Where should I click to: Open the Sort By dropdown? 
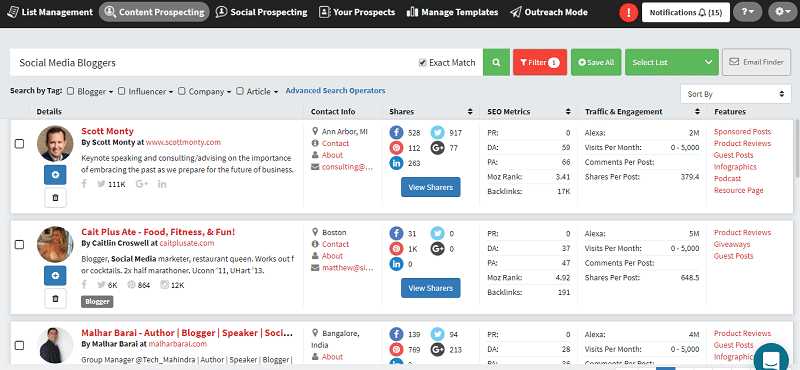(x=735, y=94)
